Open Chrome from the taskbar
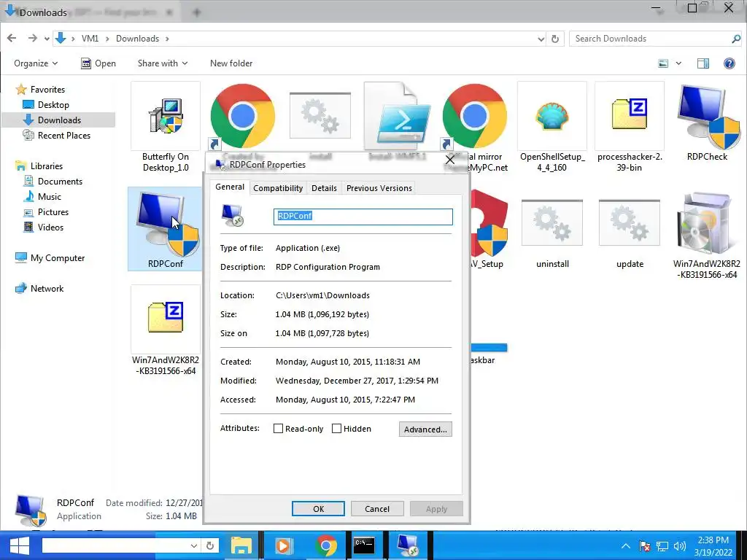Image resolution: width=747 pixels, height=560 pixels. (326, 545)
